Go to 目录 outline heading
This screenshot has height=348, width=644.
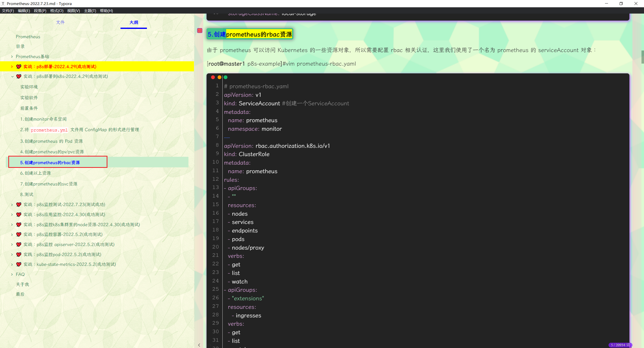pyautogui.click(x=20, y=46)
